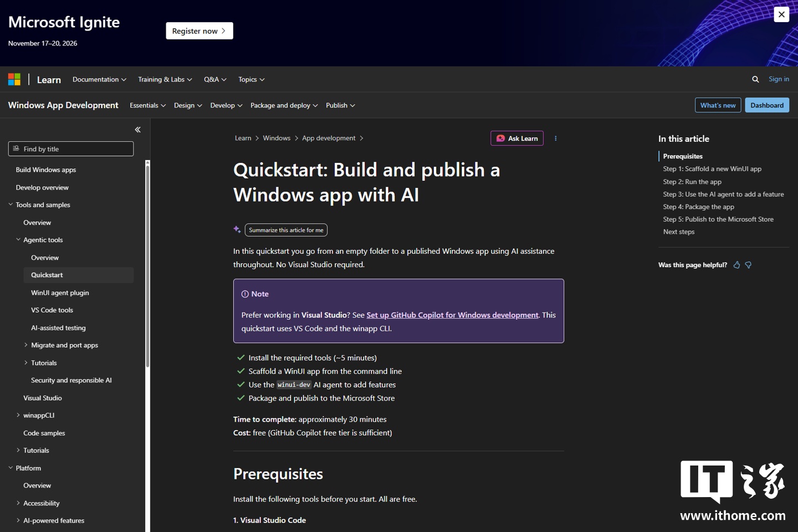Collapse the Agentic tools section
This screenshot has width=798, height=532.
point(18,239)
